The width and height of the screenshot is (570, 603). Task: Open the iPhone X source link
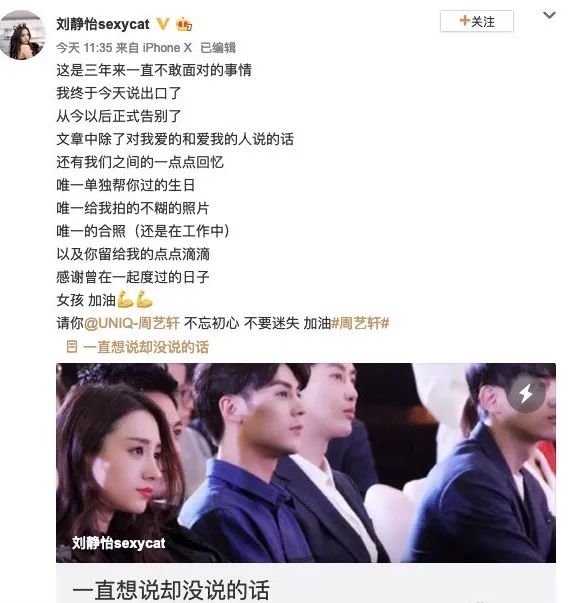click(167, 48)
